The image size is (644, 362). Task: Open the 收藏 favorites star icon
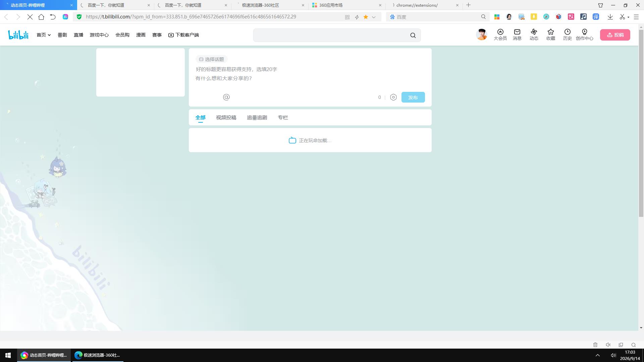(x=550, y=35)
